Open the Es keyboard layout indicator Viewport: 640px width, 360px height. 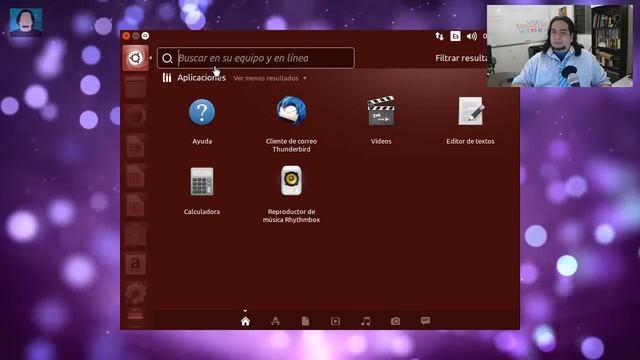(455, 36)
